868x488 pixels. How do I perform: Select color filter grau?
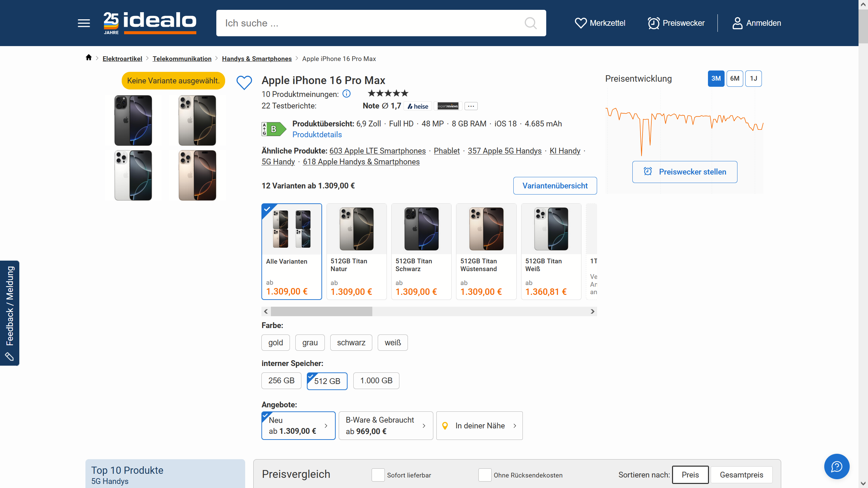pos(310,343)
